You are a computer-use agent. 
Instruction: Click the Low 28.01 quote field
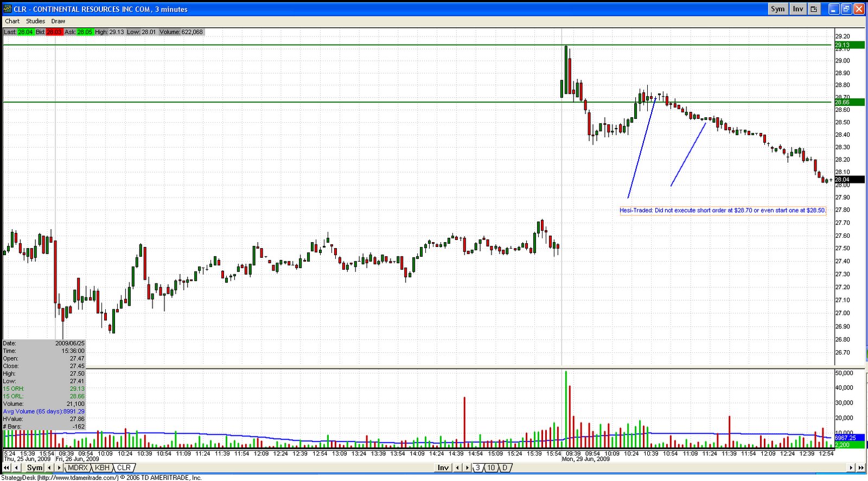[x=142, y=32]
